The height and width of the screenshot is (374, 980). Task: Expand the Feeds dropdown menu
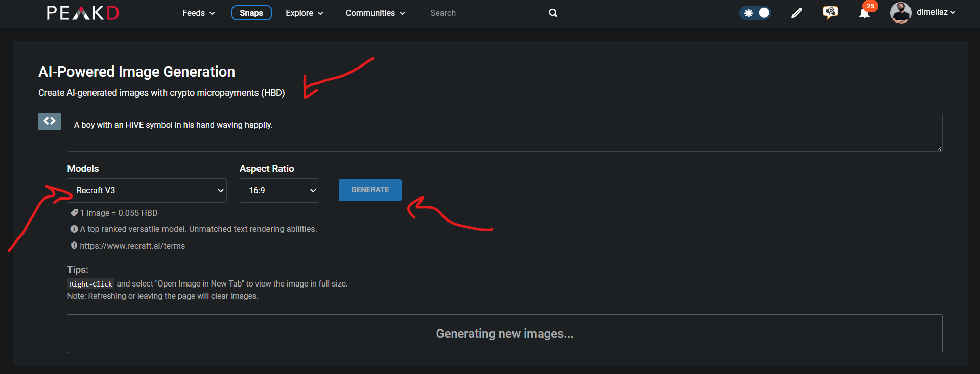(x=199, y=13)
